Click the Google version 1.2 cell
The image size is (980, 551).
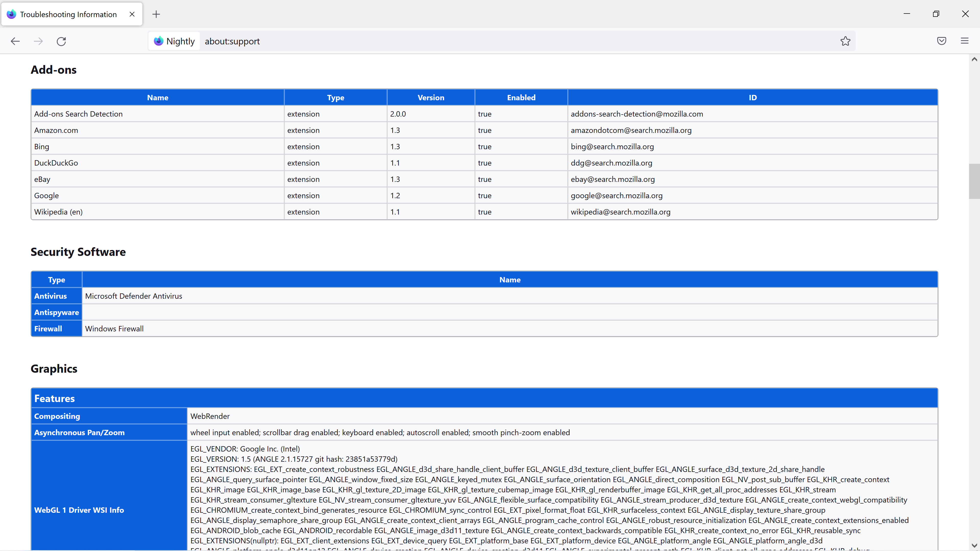tap(431, 195)
